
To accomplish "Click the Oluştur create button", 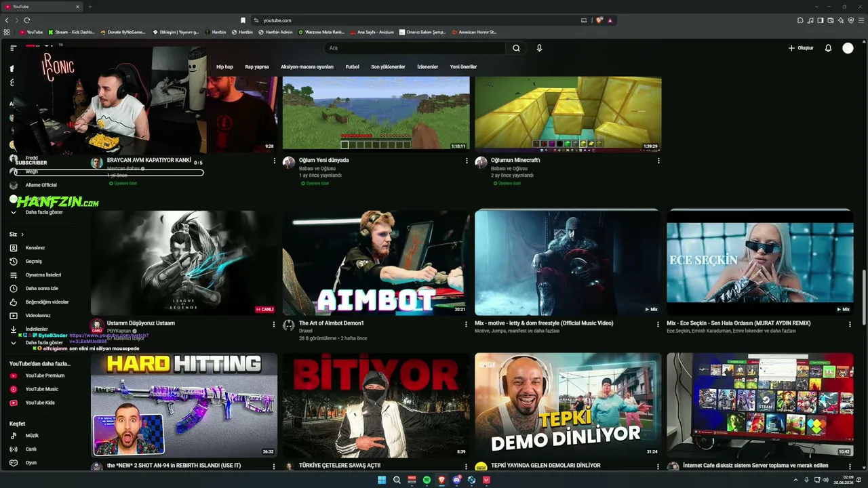I will click(x=801, y=48).
